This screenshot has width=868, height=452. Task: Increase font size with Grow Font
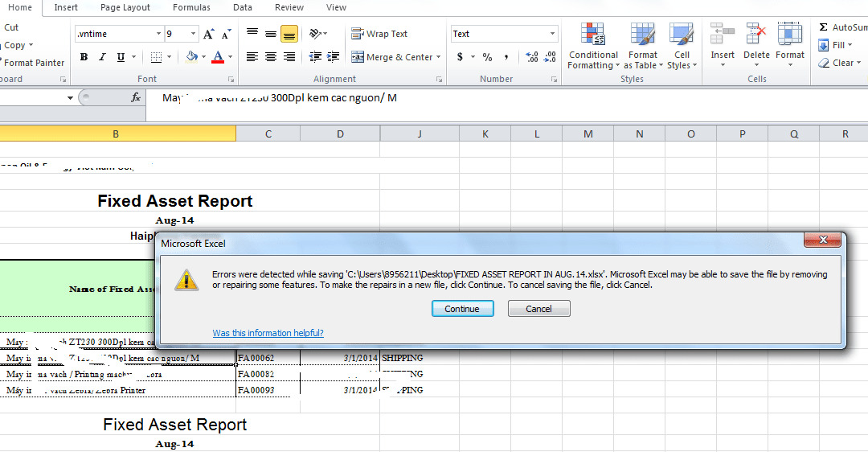(208, 35)
